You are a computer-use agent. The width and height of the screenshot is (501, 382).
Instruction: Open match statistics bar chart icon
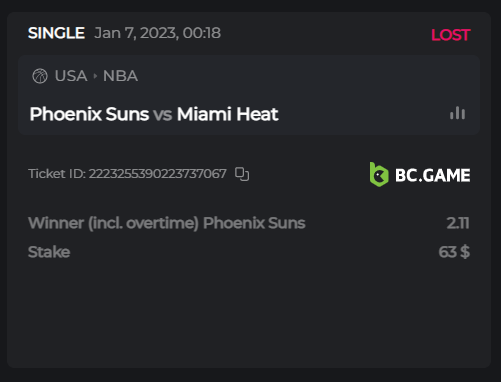(x=457, y=113)
